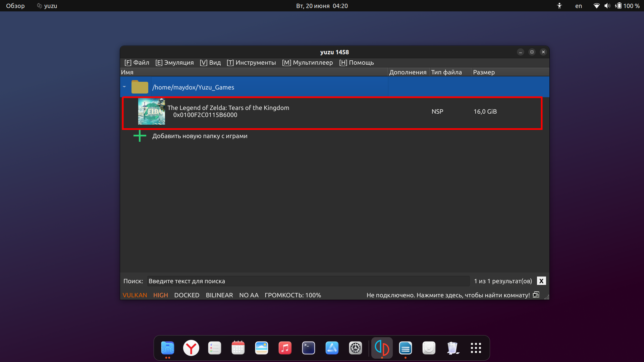The image size is (644, 362).
Task: Open the blue text editor dock icon
Action: point(406,348)
